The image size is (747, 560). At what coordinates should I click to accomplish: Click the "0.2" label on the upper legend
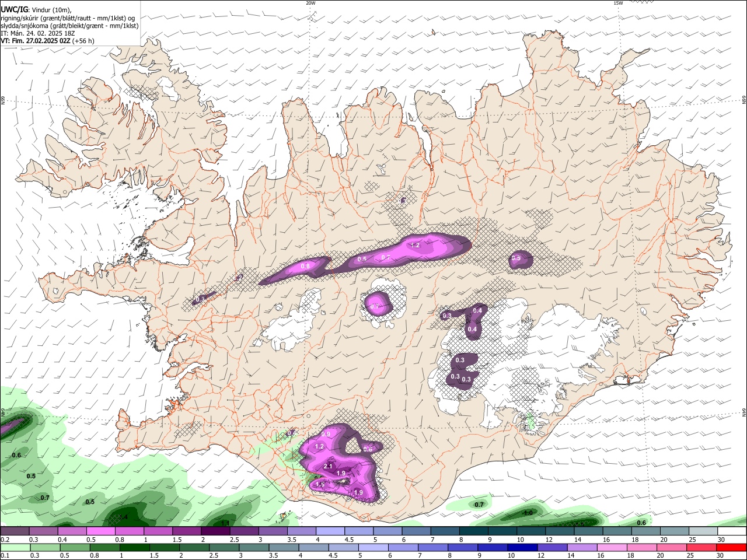click(5, 540)
